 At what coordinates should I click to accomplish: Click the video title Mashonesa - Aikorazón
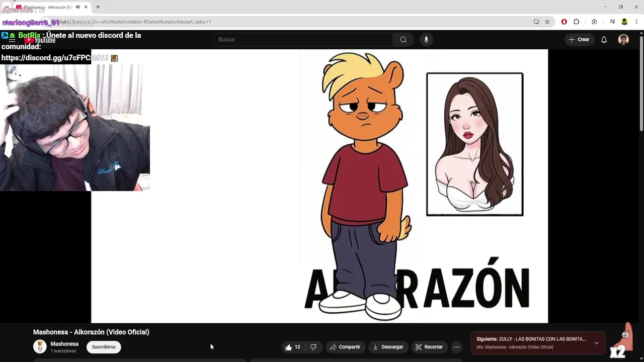coord(91,332)
